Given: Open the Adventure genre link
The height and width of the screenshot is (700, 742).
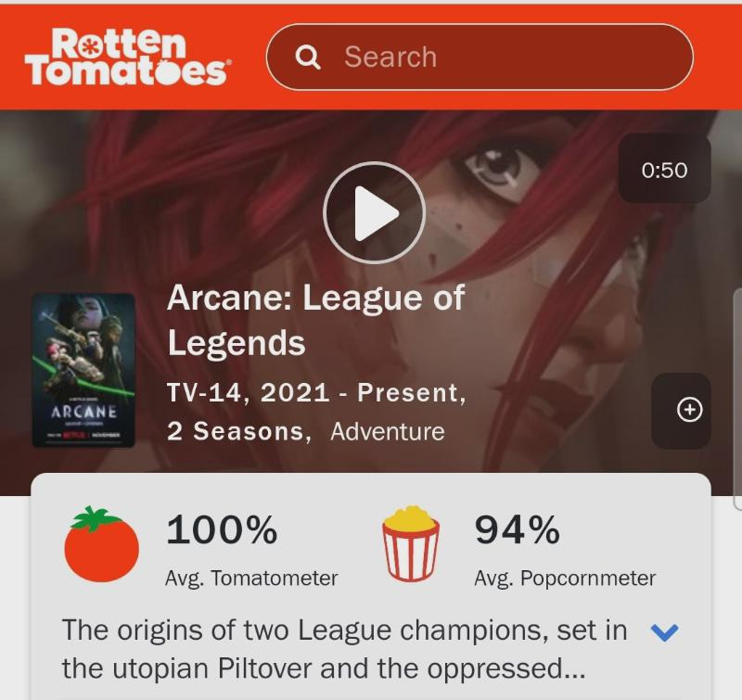Looking at the screenshot, I should point(388,431).
